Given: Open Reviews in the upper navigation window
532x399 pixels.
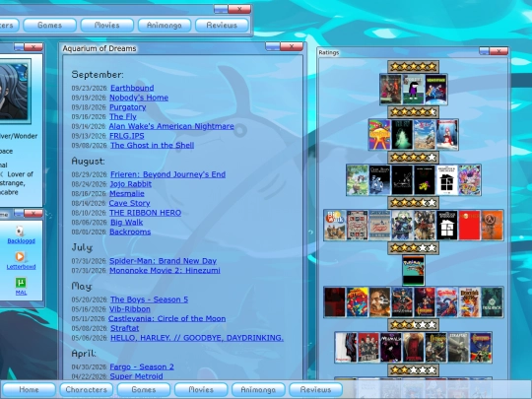Looking at the screenshot, I should pyautogui.click(x=222, y=25).
